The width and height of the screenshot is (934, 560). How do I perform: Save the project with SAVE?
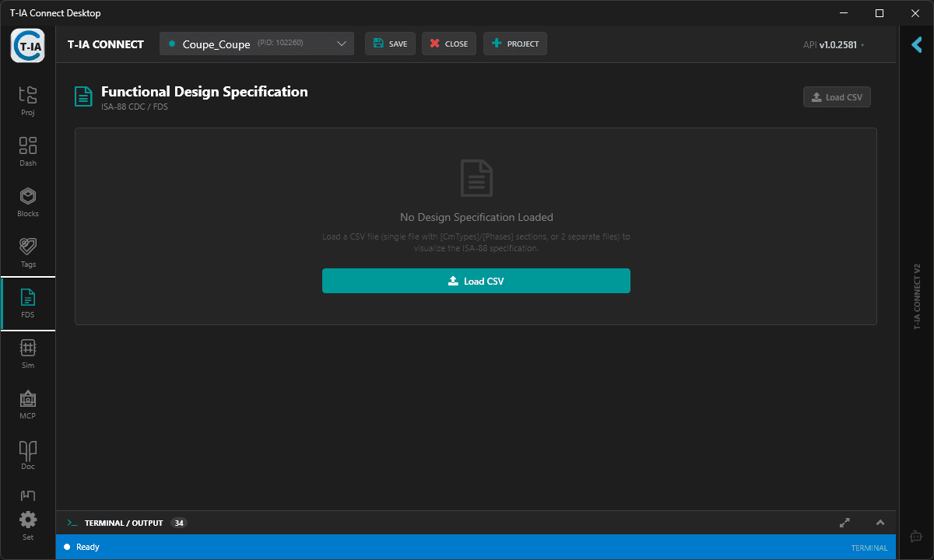click(x=390, y=44)
